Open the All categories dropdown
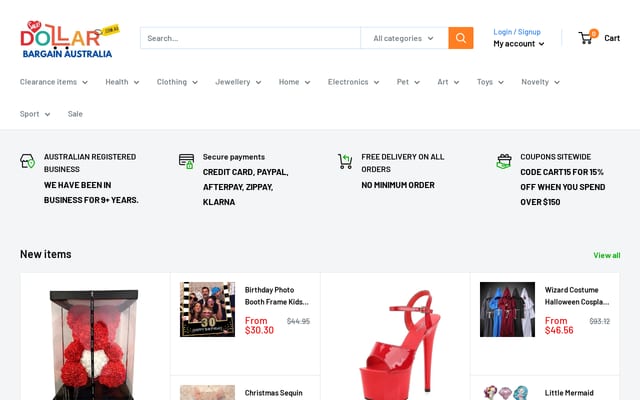 (x=404, y=38)
